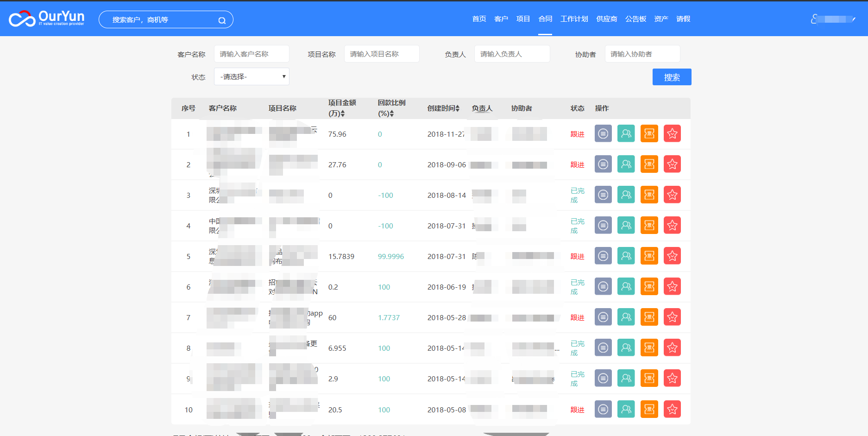Focus the 负责人 input field
Image resolution: width=868 pixels, height=436 pixels.
(512, 54)
